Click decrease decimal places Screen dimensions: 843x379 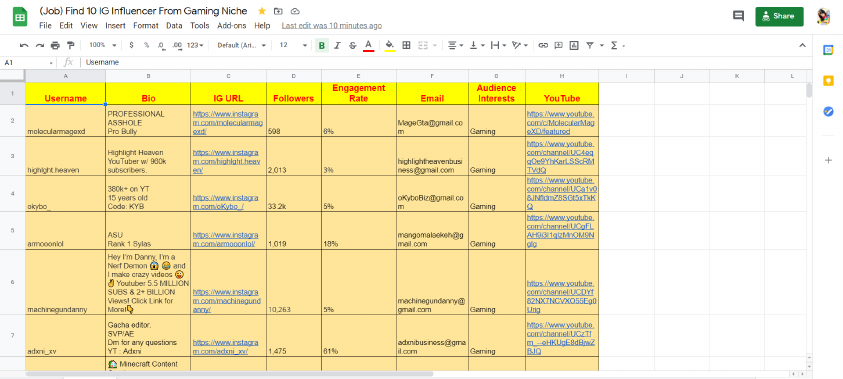[162, 46]
